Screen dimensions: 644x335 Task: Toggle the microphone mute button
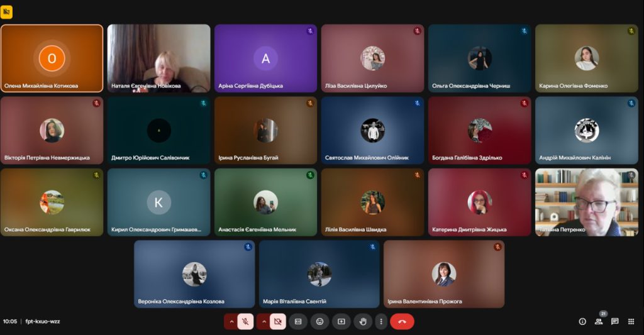tap(245, 321)
